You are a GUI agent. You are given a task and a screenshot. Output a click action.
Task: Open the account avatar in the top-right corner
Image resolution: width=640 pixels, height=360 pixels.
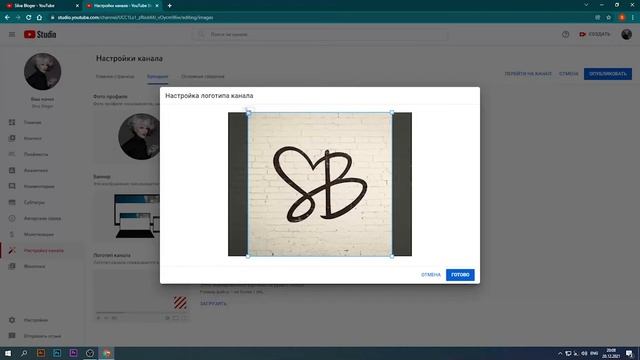click(627, 35)
